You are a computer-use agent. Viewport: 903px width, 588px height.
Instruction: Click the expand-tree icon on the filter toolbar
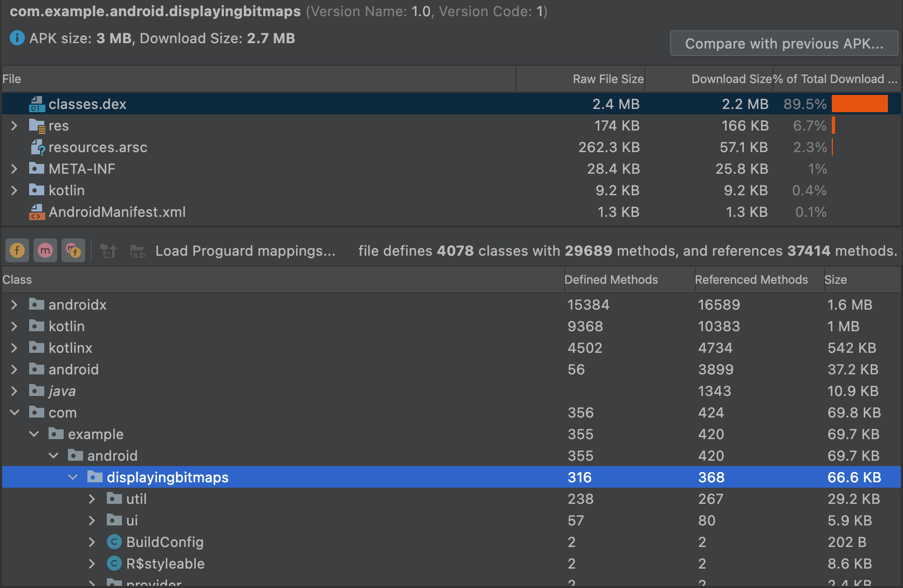click(108, 250)
